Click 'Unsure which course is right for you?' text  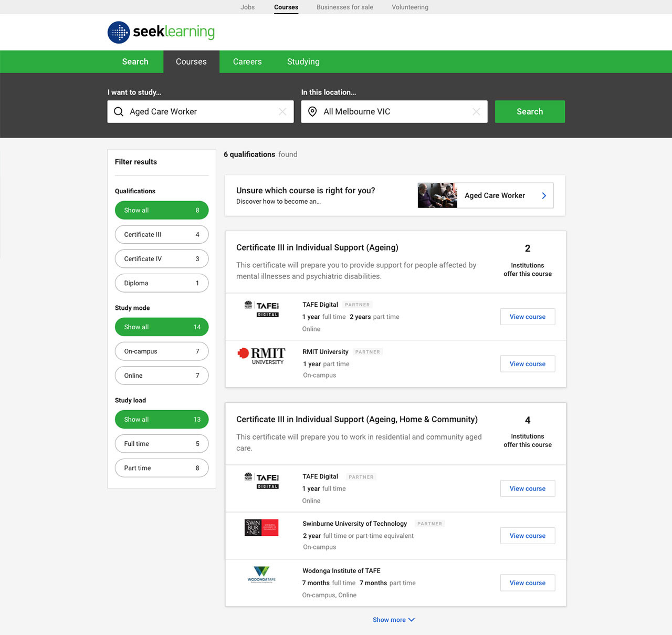click(x=306, y=191)
